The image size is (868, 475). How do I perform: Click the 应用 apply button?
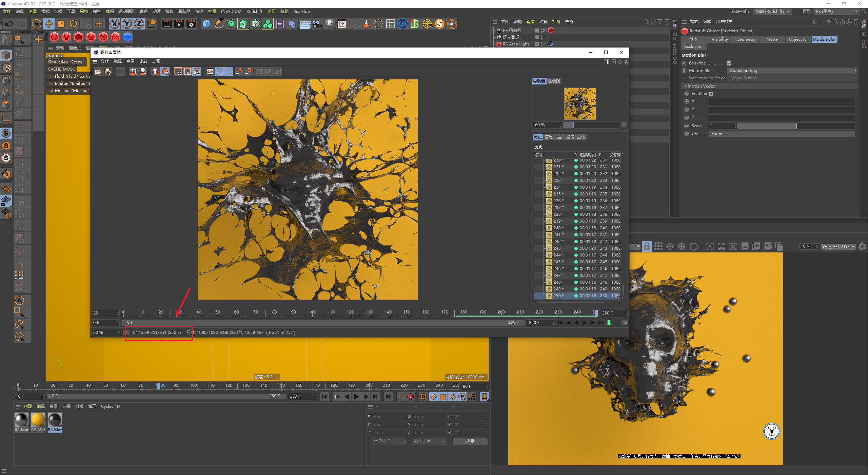click(470, 441)
